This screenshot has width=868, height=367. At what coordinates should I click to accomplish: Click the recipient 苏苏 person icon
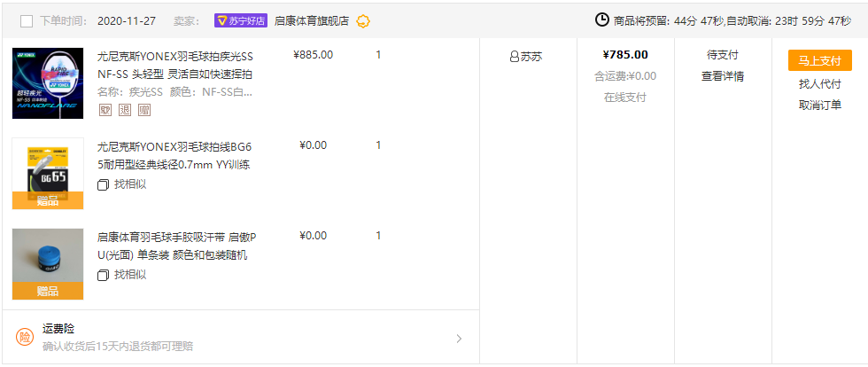pos(515,57)
